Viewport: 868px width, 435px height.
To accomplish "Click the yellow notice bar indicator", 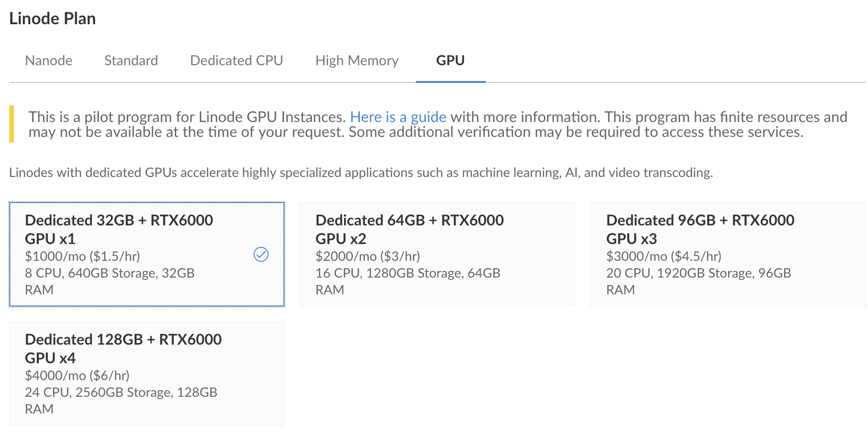I will [x=12, y=124].
